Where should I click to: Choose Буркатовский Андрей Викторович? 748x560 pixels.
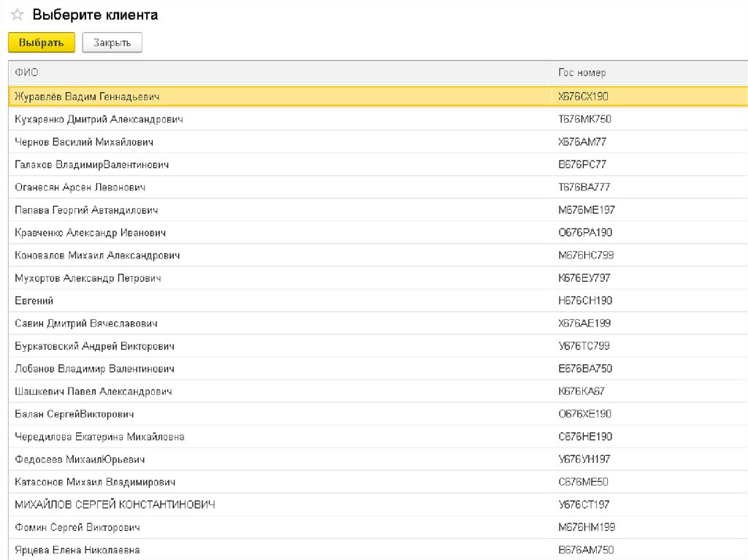pyautogui.click(x=94, y=346)
